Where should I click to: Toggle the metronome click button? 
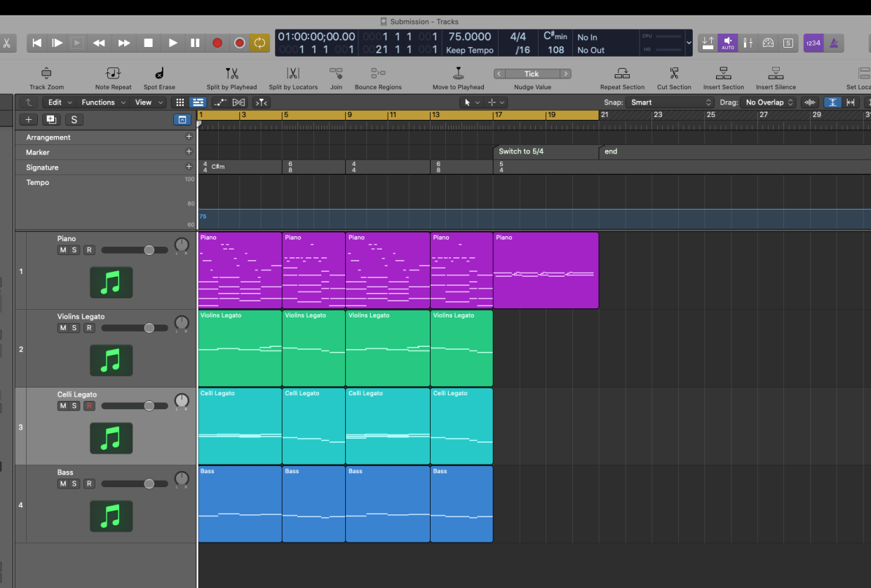tap(834, 43)
